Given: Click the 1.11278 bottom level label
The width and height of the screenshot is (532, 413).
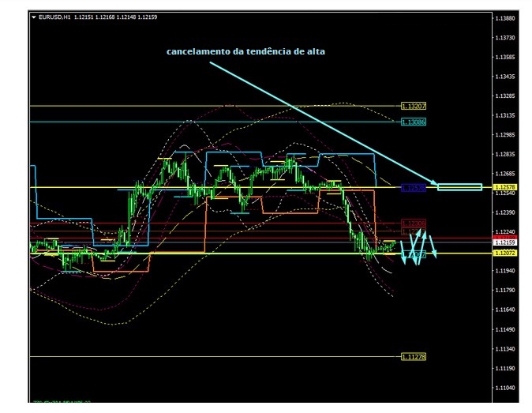Looking at the screenshot, I should [413, 357].
